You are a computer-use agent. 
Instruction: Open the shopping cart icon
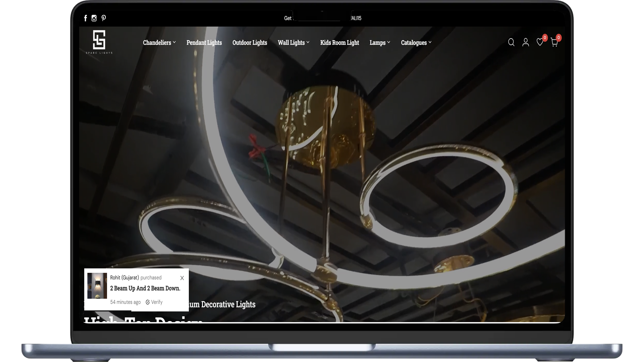554,43
